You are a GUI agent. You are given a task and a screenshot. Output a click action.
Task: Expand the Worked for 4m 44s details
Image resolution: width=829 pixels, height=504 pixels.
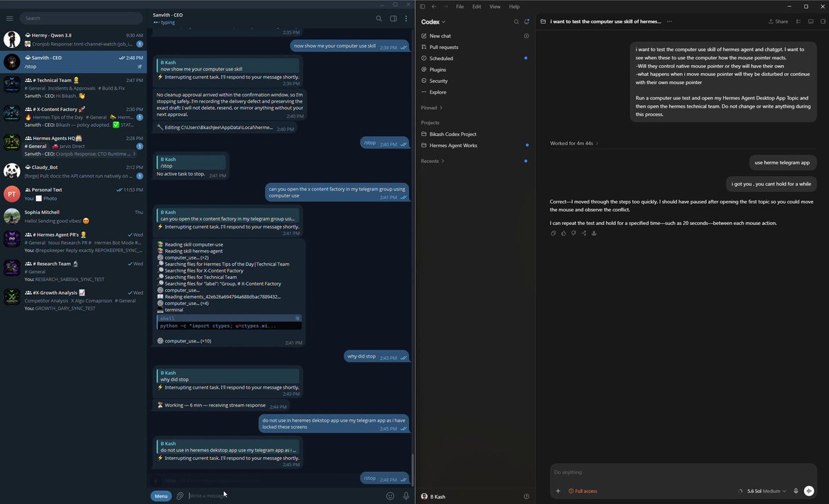tap(575, 144)
